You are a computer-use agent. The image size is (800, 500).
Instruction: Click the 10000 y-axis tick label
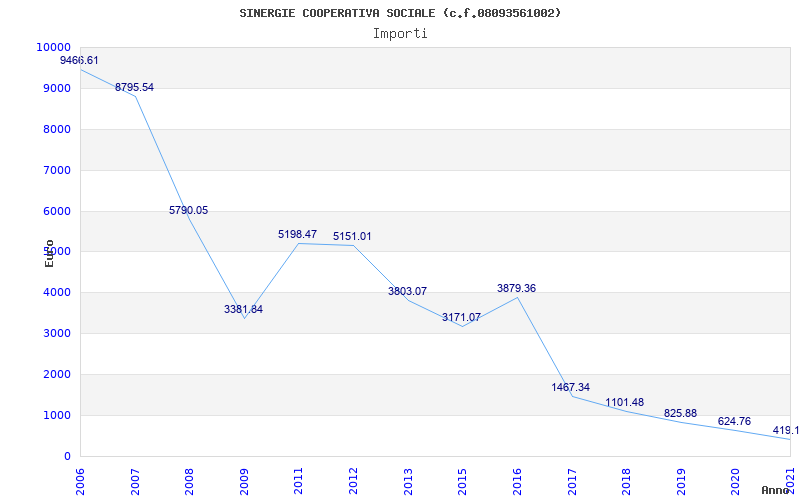pyautogui.click(x=53, y=48)
